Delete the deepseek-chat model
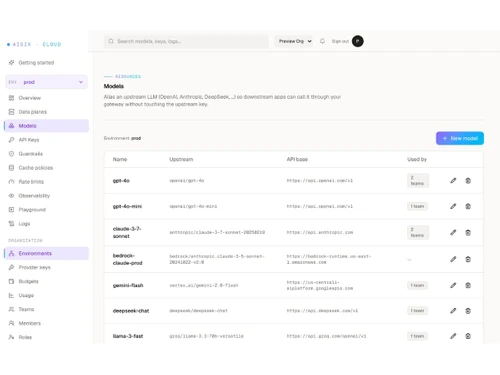This screenshot has width=500, height=375. 468,311
